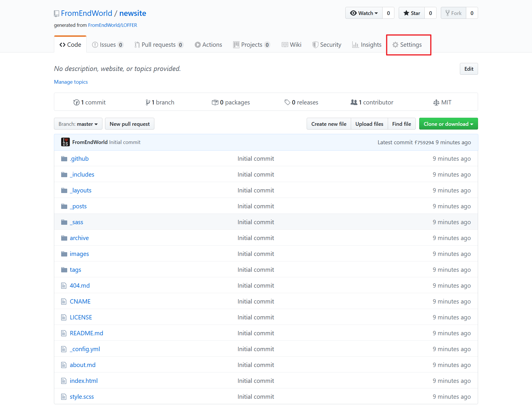Click the folder icon next to _sass
This screenshot has height=410, width=532.
pyautogui.click(x=64, y=222)
